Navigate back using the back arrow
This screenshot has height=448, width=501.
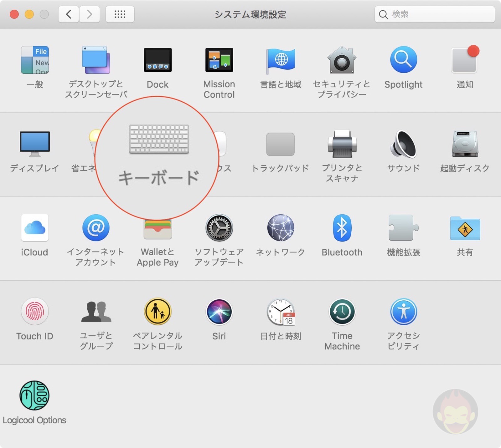[x=69, y=14]
